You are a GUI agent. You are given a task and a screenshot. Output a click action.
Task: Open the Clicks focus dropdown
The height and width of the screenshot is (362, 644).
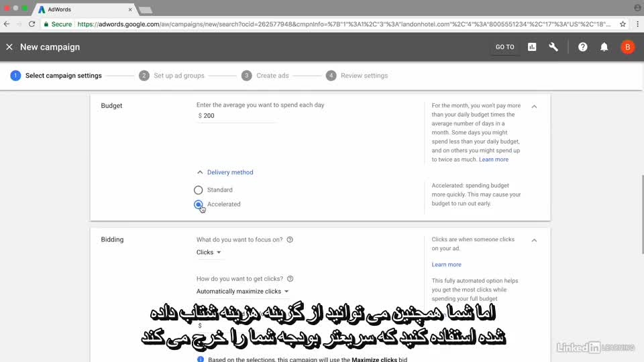(x=209, y=253)
